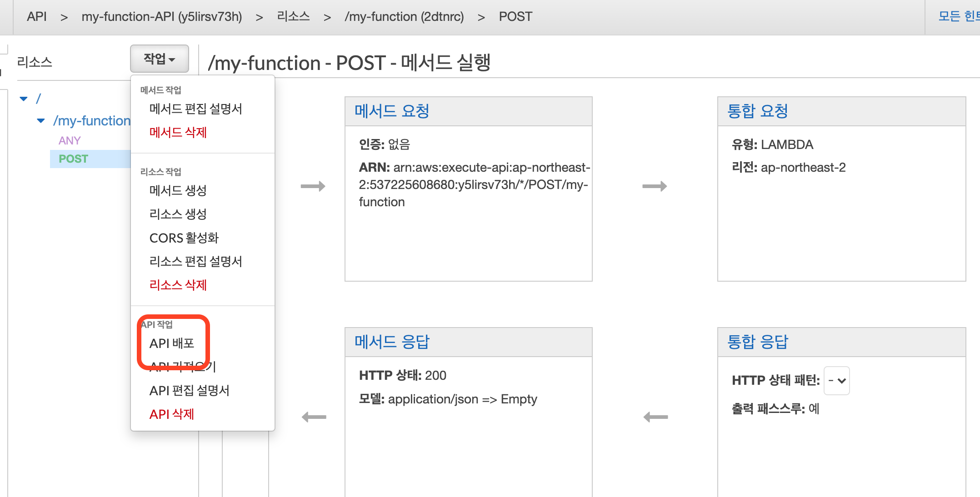This screenshot has height=497, width=980.
Task: Click the left arrow beside 통합 응답
Action: point(655,417)
